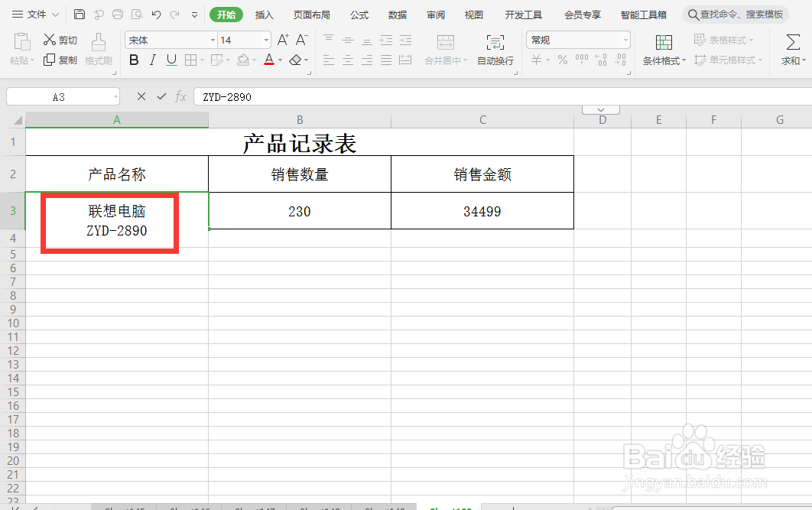Center text horizontally
This screenshot has width=812, height=510.
347,60
